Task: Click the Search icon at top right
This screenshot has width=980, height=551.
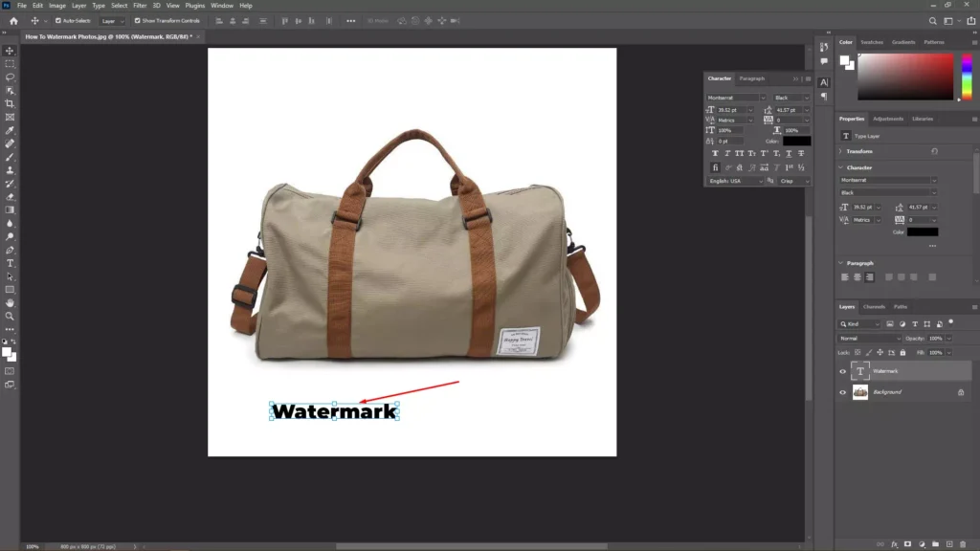Action: (932, 21)
